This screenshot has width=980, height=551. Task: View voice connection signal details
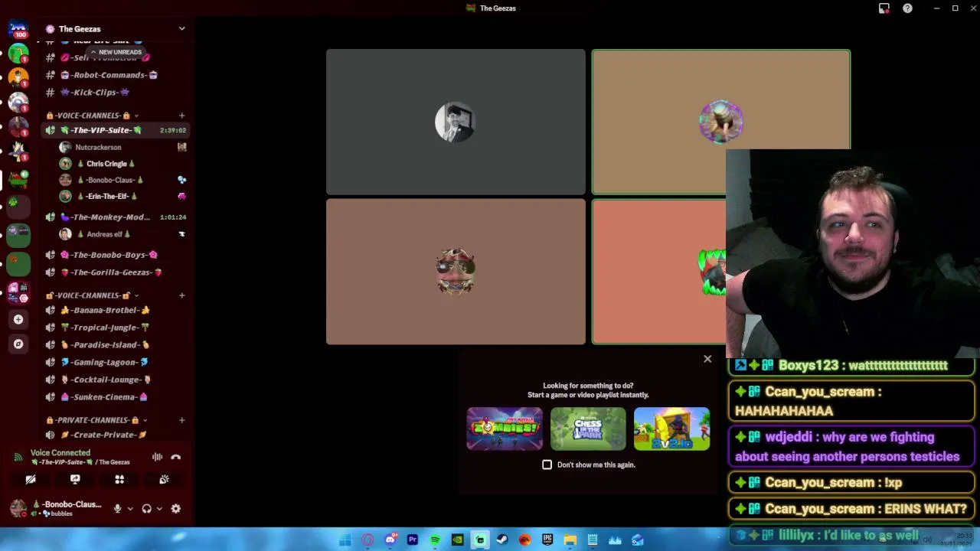click(x=18, y=457)
